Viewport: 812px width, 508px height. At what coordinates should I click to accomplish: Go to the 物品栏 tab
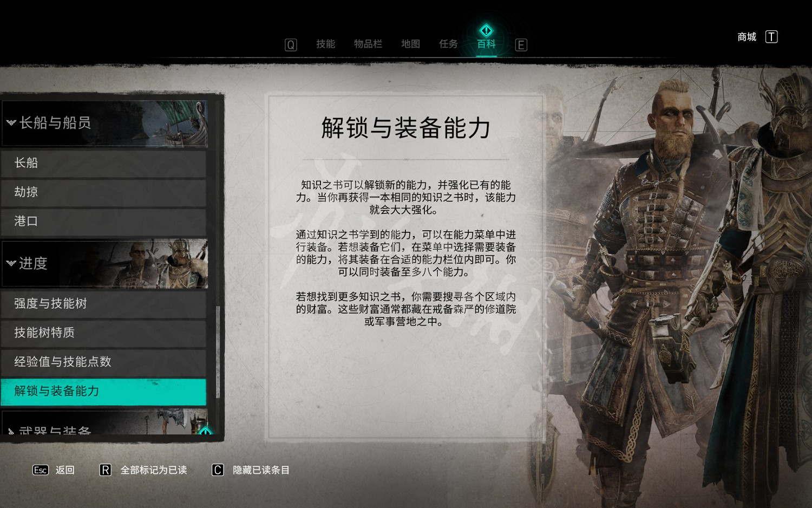click(x=368, y=44)
